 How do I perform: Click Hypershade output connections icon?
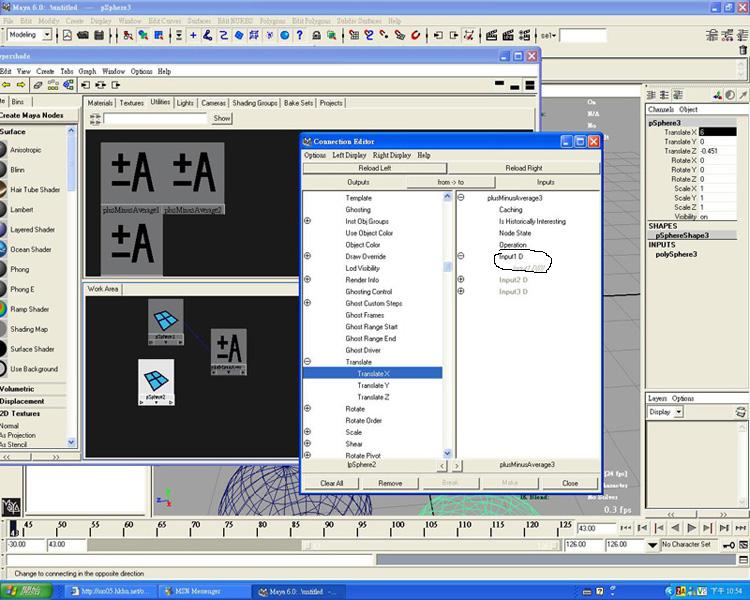click(116, 85)
